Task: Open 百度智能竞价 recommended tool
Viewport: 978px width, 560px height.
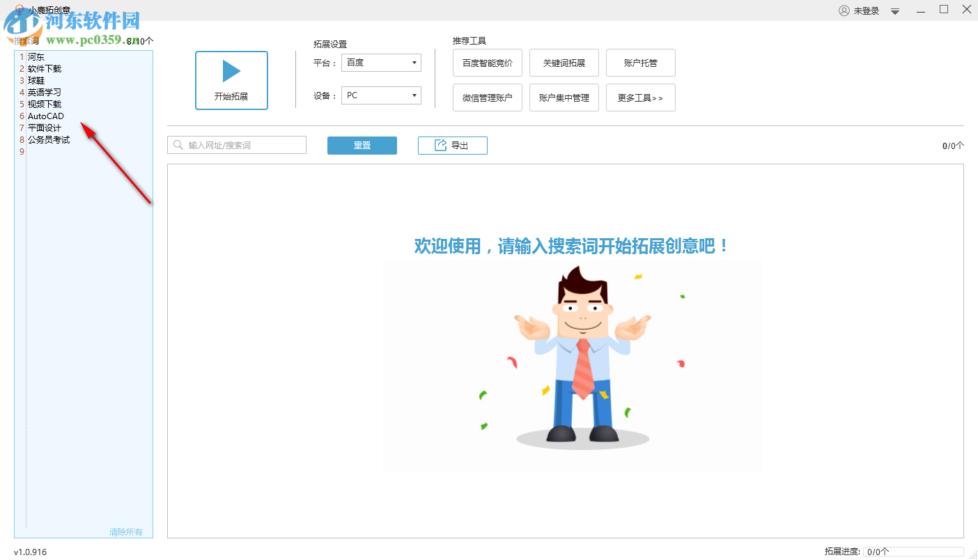Action: [x=488, y=62]
